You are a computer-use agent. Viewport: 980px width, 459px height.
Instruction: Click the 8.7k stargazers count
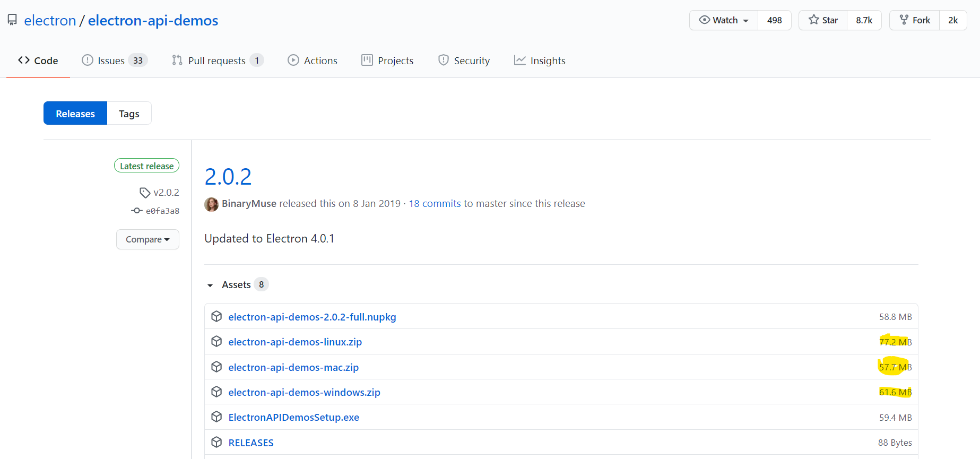click(864, 20)
